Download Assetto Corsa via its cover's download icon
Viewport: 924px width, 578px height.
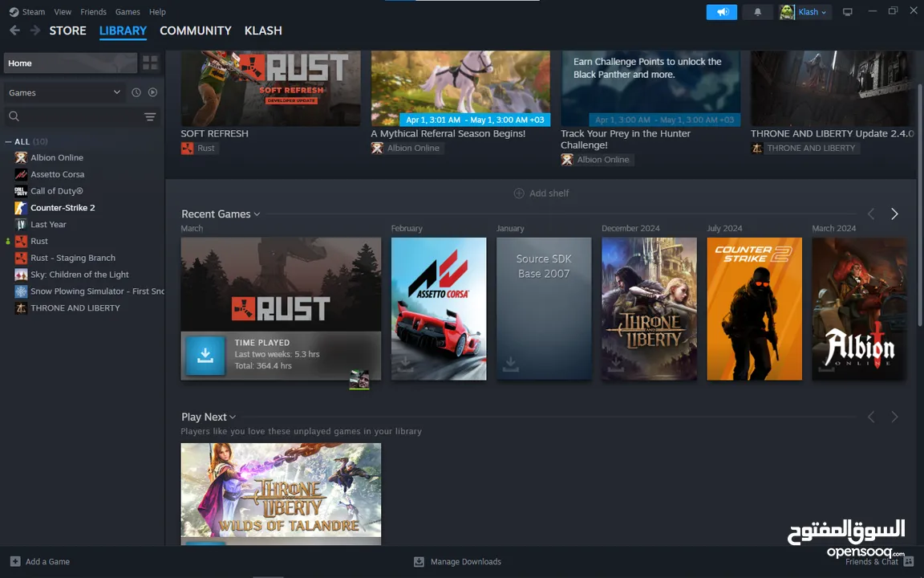point(405,364)
